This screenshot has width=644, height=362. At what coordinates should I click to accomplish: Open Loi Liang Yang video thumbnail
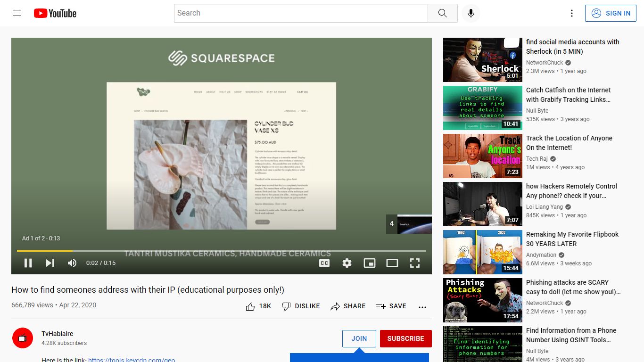tap(483, 204)
